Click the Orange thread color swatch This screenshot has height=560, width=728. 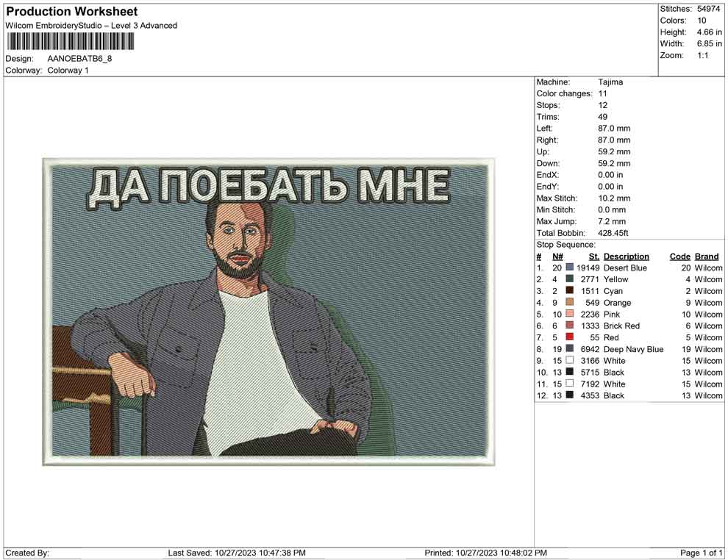click(x=570, y=303)
